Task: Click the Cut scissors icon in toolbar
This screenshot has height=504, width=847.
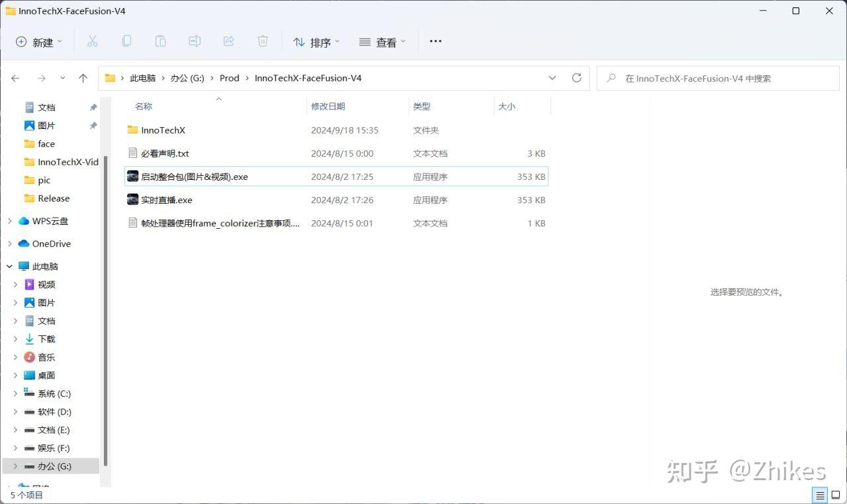Action: 92,42
